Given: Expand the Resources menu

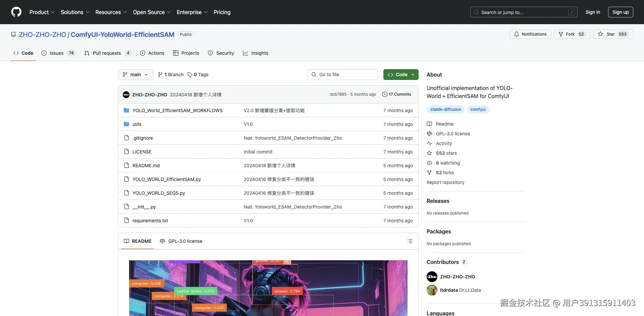Looking at the screenshot, I should click(x=111, y=12).
